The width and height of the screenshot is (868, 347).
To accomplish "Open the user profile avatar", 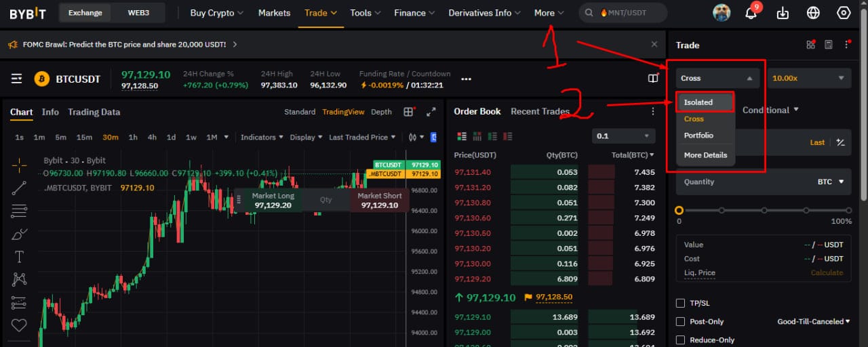I will [722, 13].
